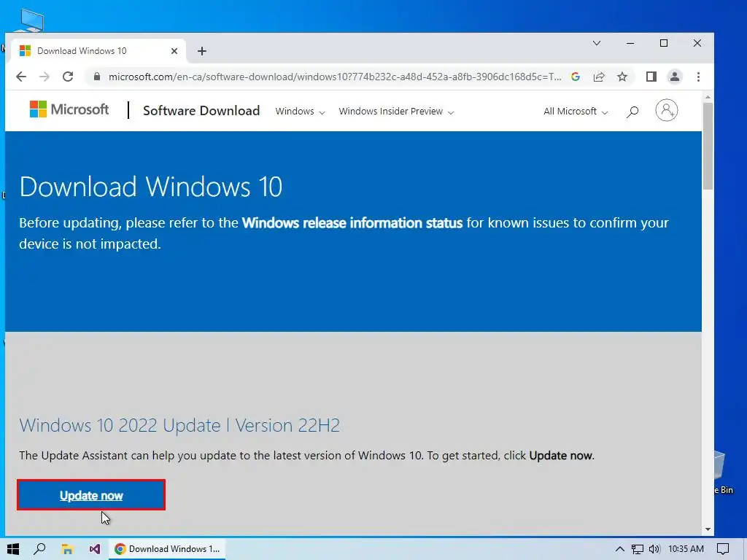This screenshot has width=747, height=560.
Task: Click the page scroll up arrow
Action: click(x=708, y=97)
